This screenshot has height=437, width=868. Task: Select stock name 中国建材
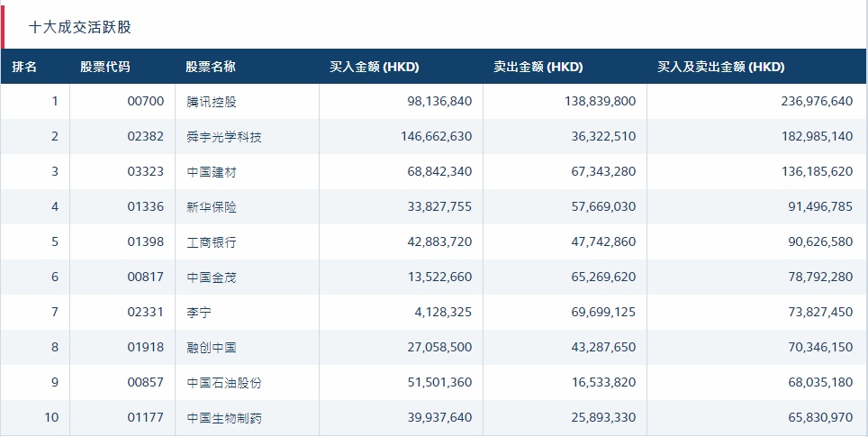tap(212, 172)
